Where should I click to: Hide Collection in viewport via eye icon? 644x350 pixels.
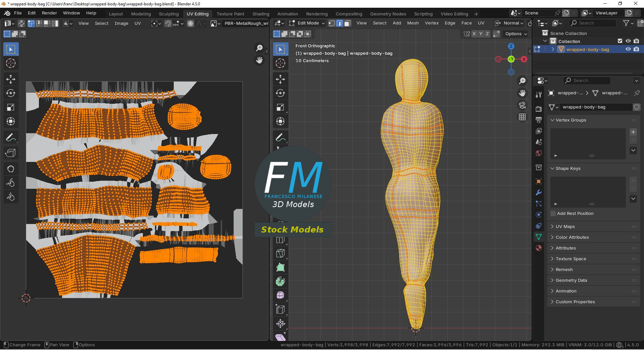click(x=628, y=41)
